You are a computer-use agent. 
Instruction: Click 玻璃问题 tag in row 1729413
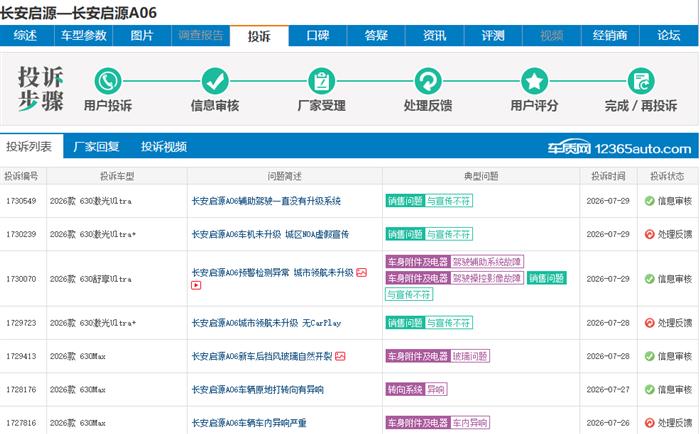pos(470,356)
